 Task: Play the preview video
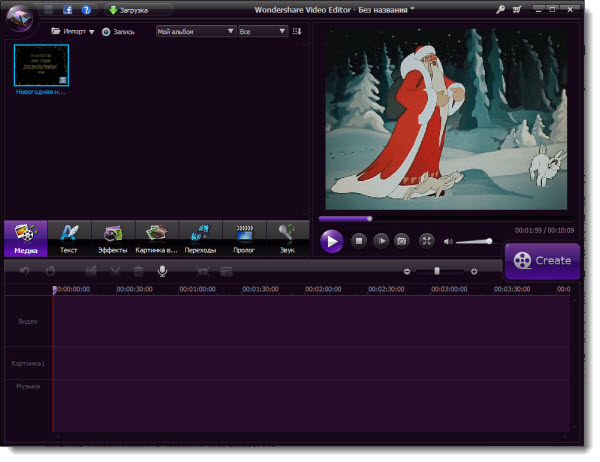pos(332,242)
